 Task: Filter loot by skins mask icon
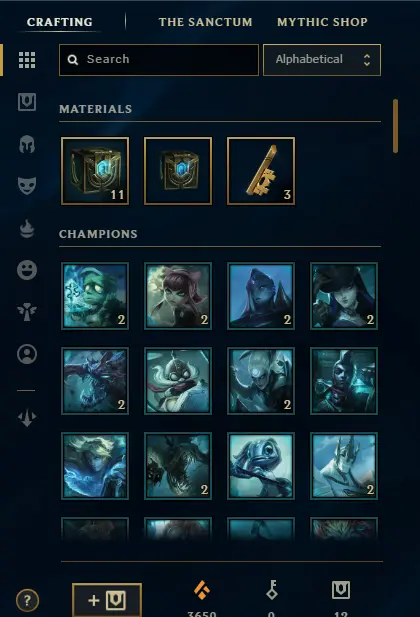[x=27, y=185]
